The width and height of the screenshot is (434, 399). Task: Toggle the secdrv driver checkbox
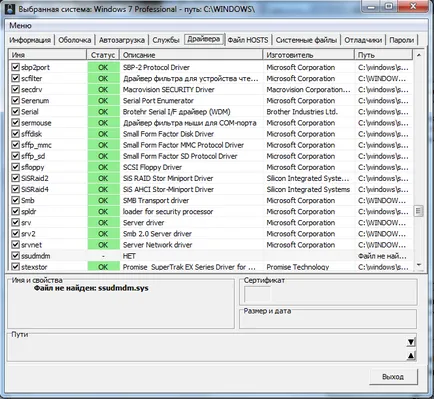15,89
